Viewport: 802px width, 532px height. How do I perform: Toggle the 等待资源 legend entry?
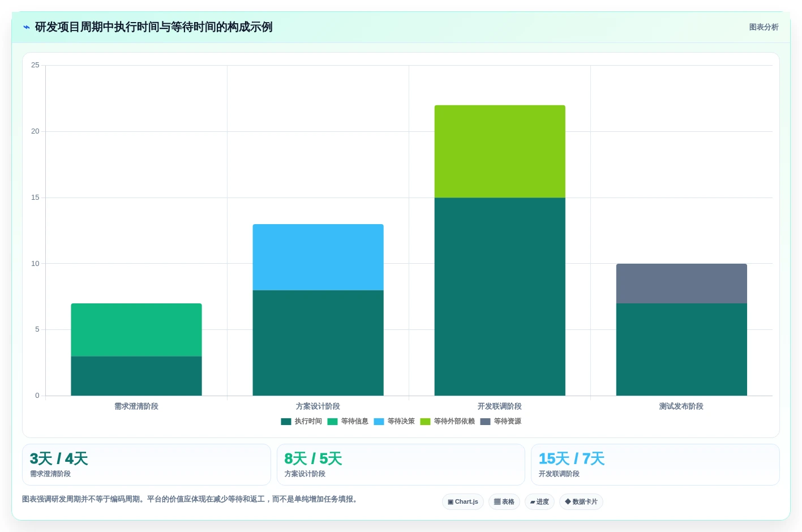click(x=501, y=421)
